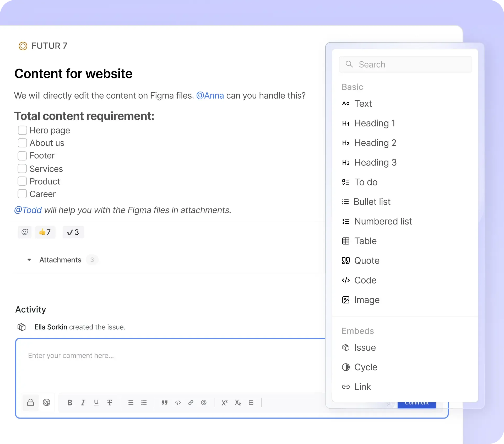
Task: Apply strikethrough formatting icon
Action: tap(110, 403)
